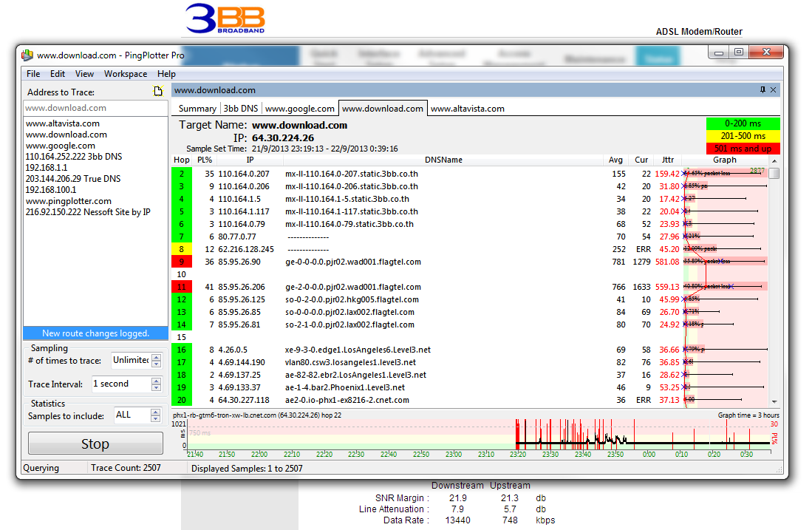Image resolution: width=812 pixels, height=530 pixels.
Task: Select www.pingplotter.com in address list
Action: tap(69, 201)
